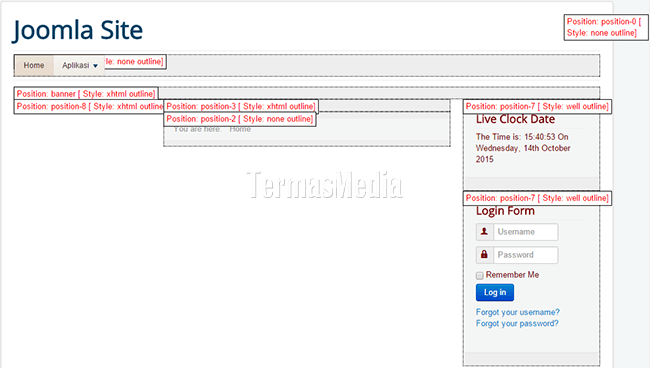Screen dimensions: 650x368
Task: Click the position-7 label above Login Form
Action: 537,198
